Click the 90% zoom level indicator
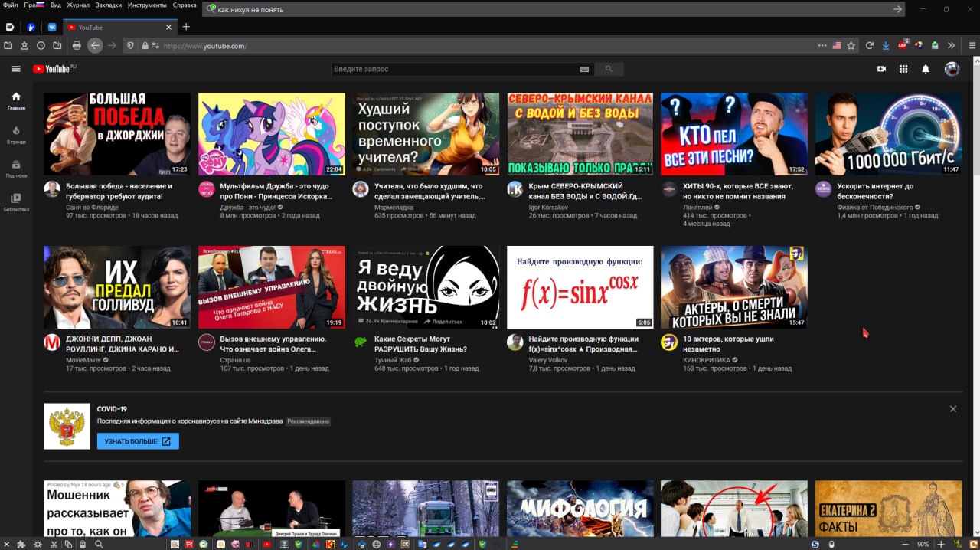Image resolution: width=980 pixels, height=550 pixels. [924, 544]
